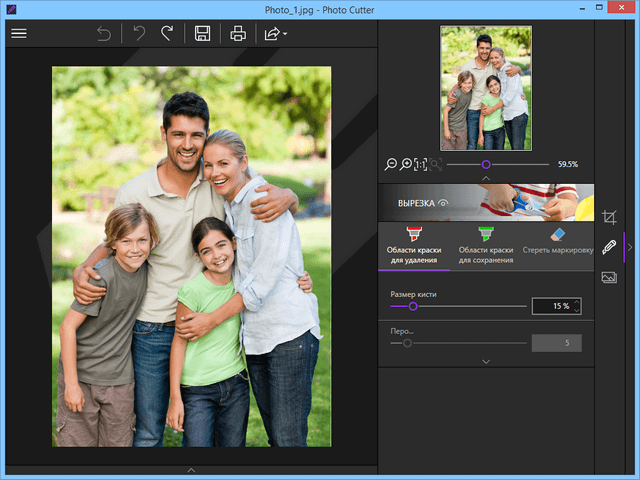Select Области краски для сохранения tab

click(x=486, y=246)
